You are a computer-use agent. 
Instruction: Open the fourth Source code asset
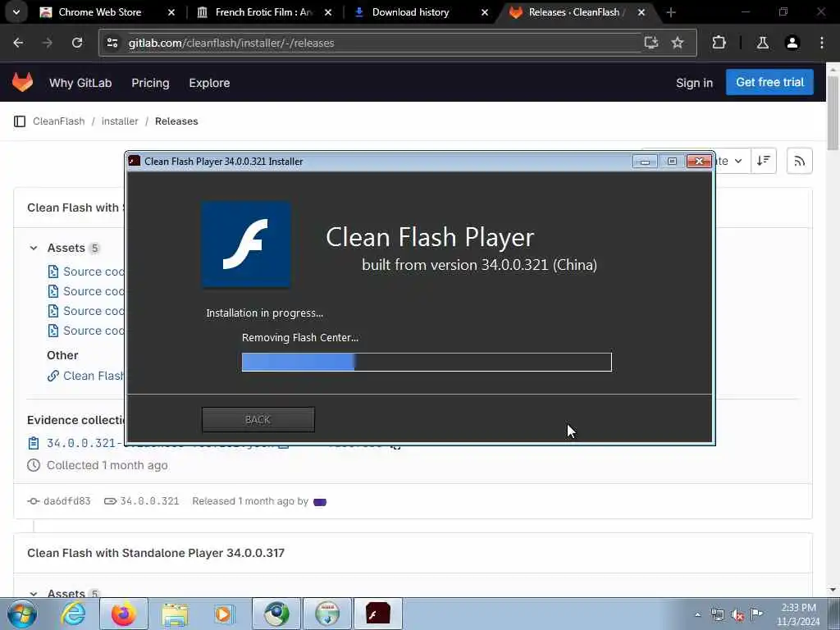point(86,331)
